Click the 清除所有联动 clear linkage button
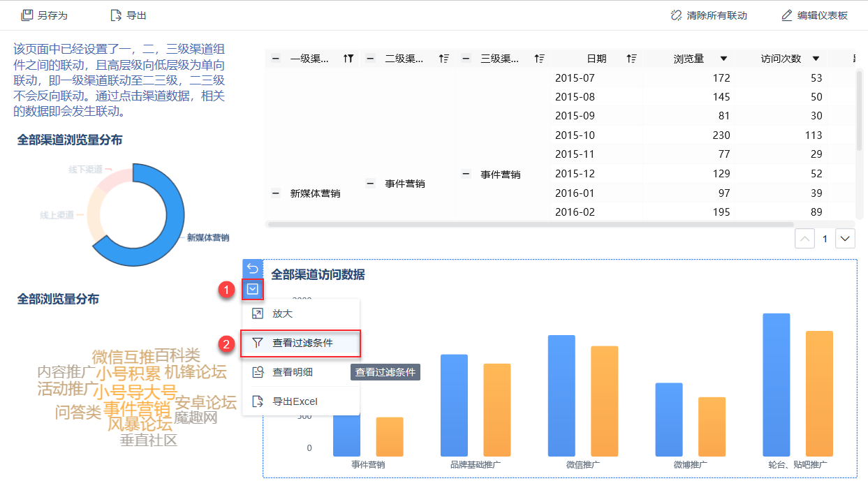868x481 pixels. coord(708,15)
